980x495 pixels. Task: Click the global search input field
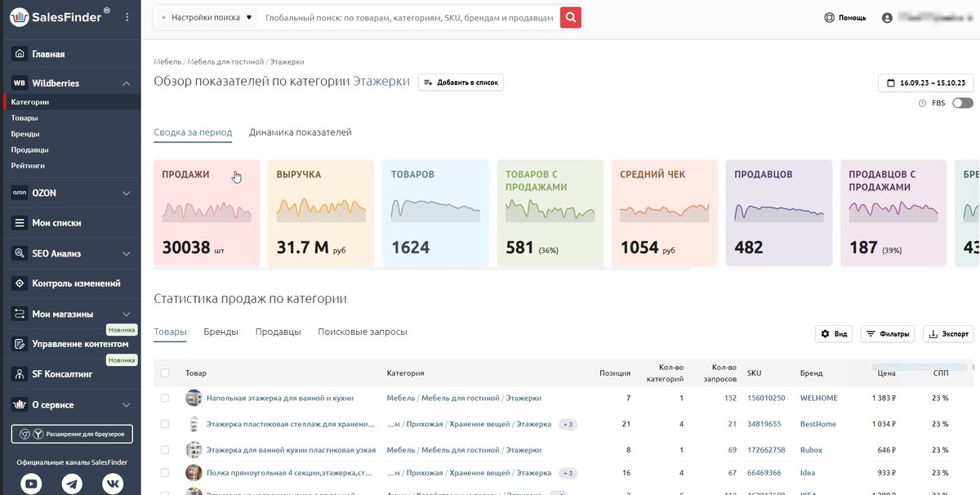(409, 17)
